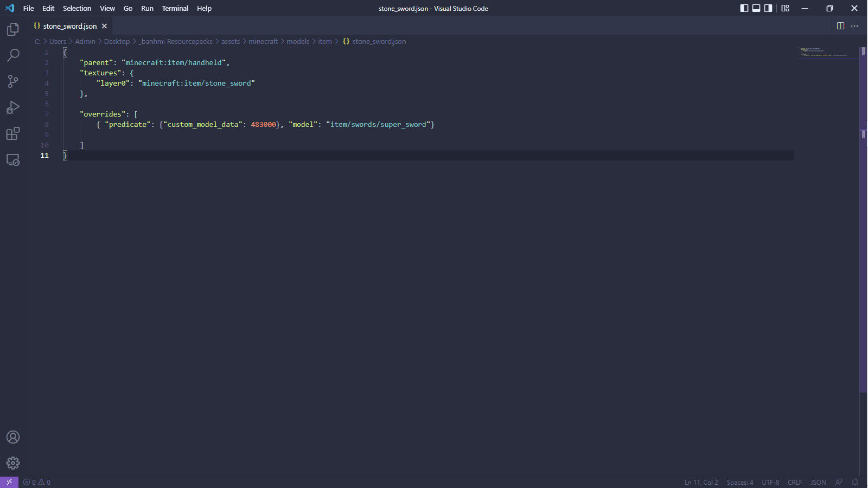The height and width of the screenshot is (488, 868).
Task: Change file encoding UTF-8
Action: point(770,482)
